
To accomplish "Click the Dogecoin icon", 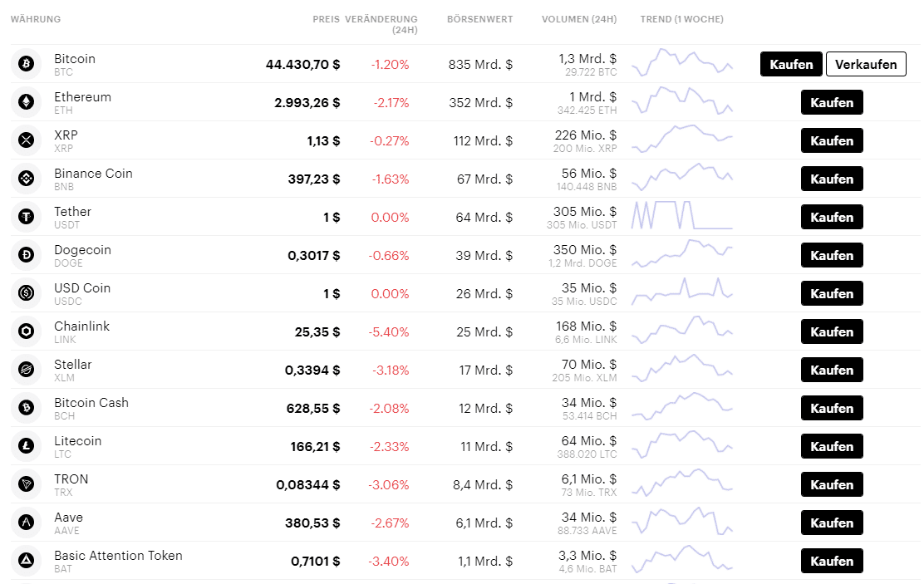I will (26, 255).
